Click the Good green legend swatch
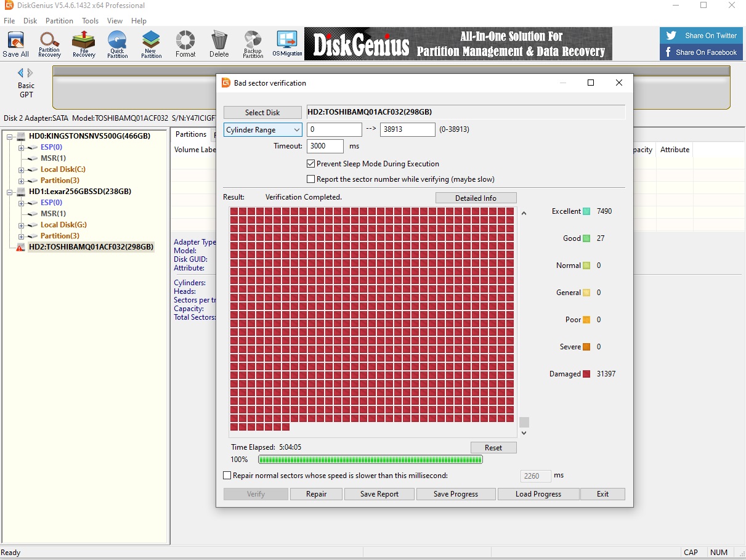Screen dimensions: 746x560 [586, 238]
